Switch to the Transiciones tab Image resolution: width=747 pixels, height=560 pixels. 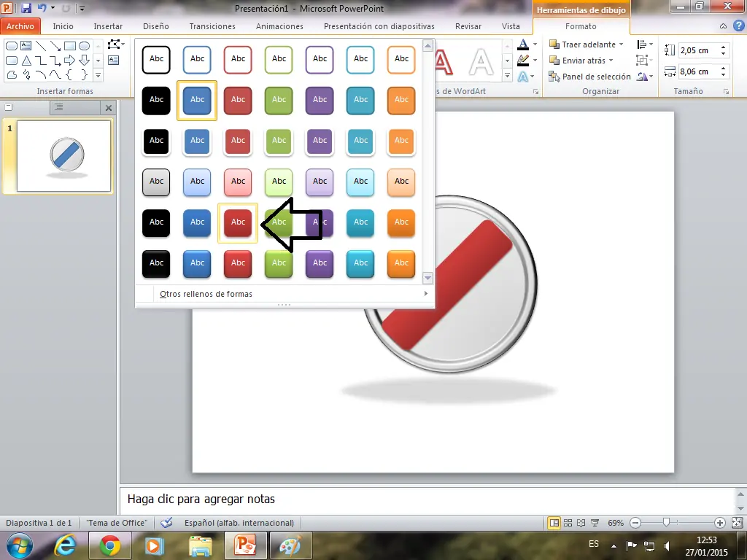coord(212,26)
